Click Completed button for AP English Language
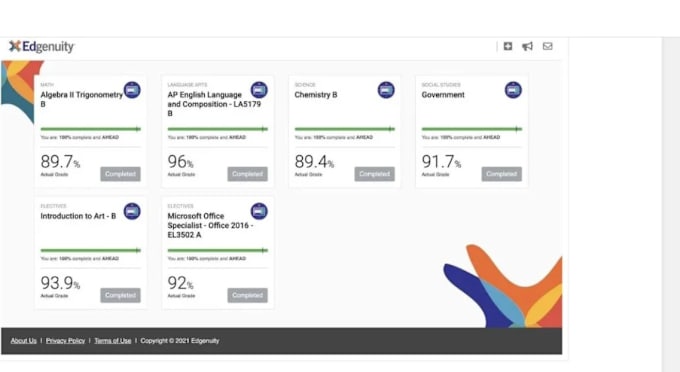Viewport: 680px width, 372px height. [248, 174]
